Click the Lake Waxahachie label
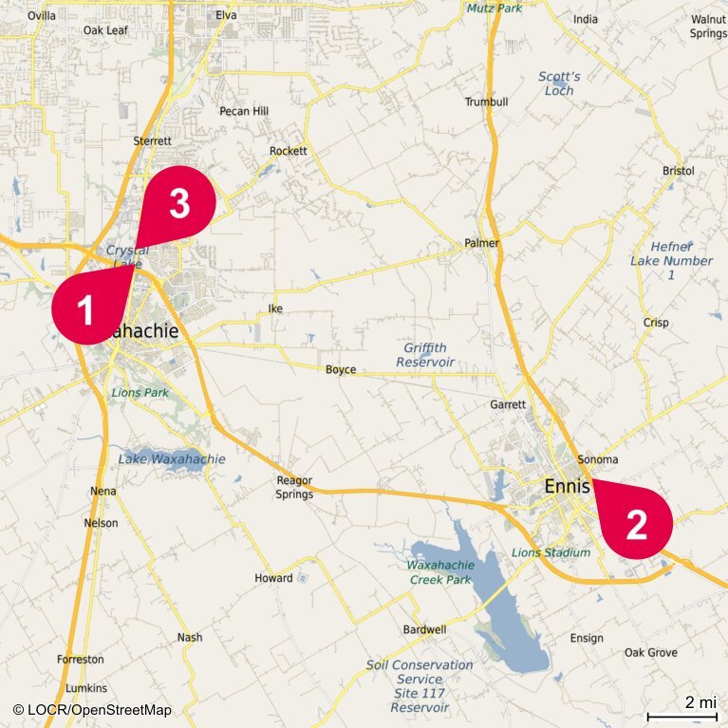This screenshot has height=728, width=728. pyautogui.click(x=171, y=459)
